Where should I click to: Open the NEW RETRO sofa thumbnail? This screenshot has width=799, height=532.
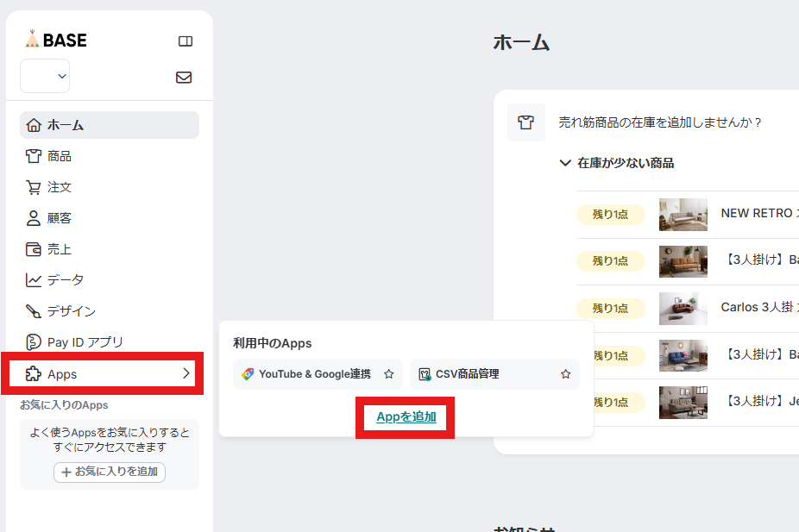coord(683,214)
